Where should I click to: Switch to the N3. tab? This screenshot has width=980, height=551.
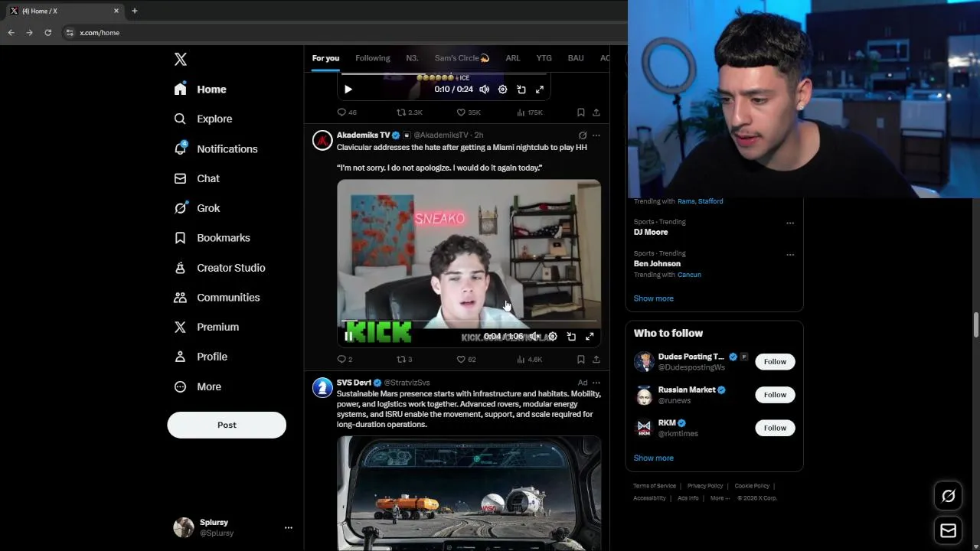[x=412, y=58]
